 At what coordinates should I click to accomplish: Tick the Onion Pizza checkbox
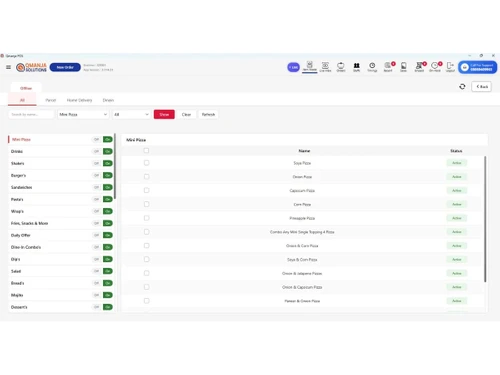(x=146, y=177)
